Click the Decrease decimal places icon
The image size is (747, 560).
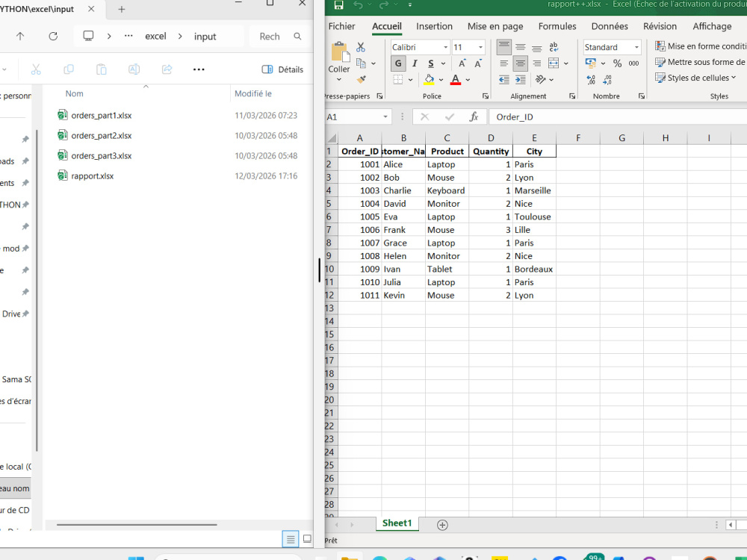point(607,80)
